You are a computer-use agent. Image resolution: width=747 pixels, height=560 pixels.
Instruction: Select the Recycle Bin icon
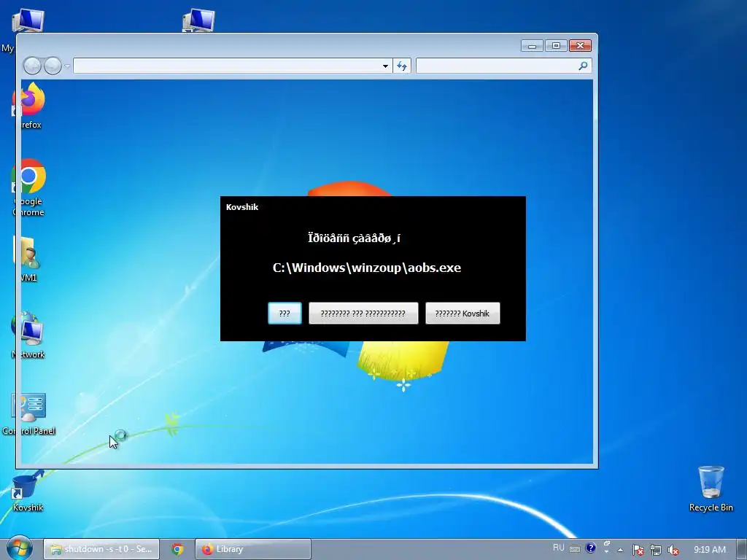pos(711,489)
